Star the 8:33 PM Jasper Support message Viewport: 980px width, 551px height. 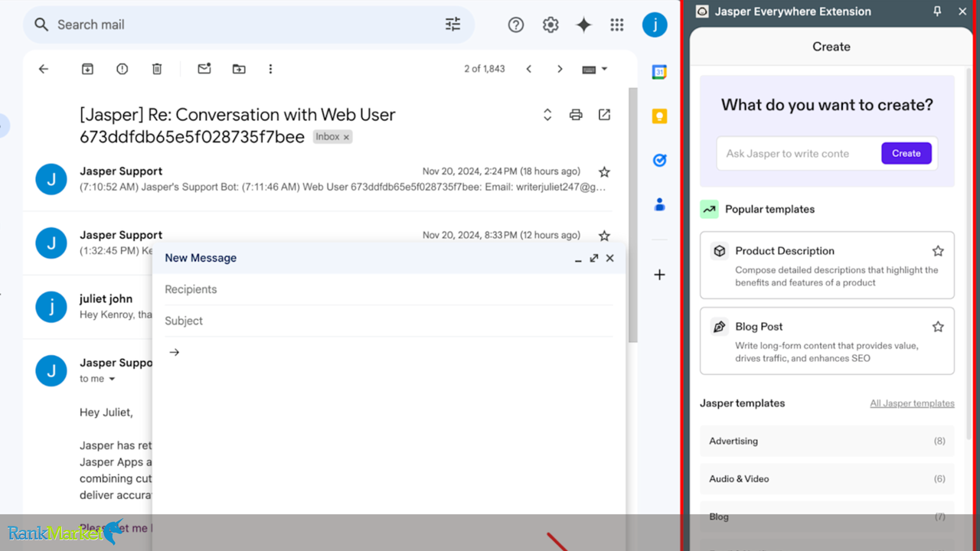point(604,236)
